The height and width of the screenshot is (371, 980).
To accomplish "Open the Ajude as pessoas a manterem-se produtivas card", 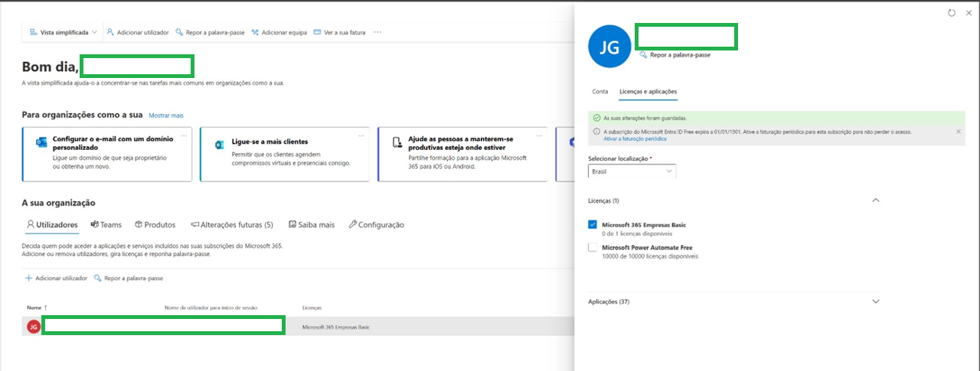I will click(463, 155).
